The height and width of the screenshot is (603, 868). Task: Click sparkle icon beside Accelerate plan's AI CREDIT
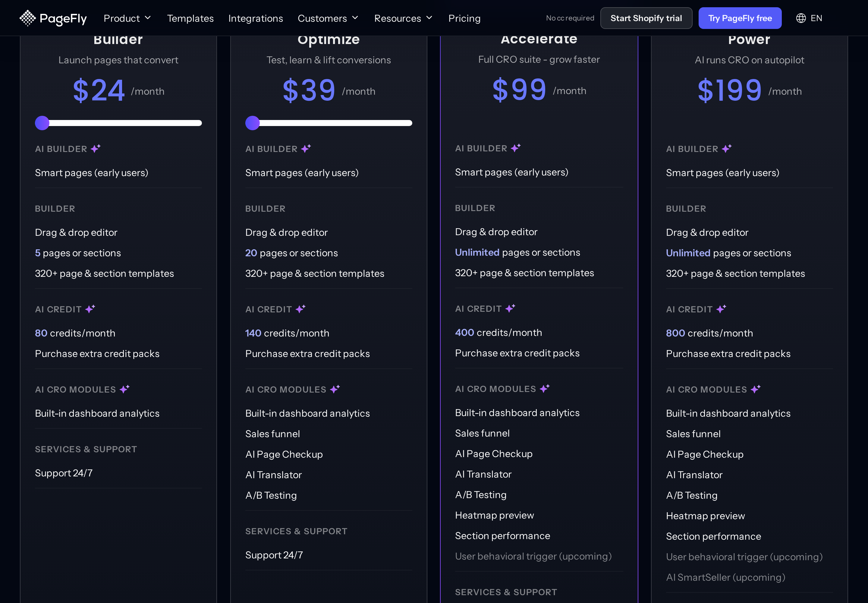coord(510,308)
